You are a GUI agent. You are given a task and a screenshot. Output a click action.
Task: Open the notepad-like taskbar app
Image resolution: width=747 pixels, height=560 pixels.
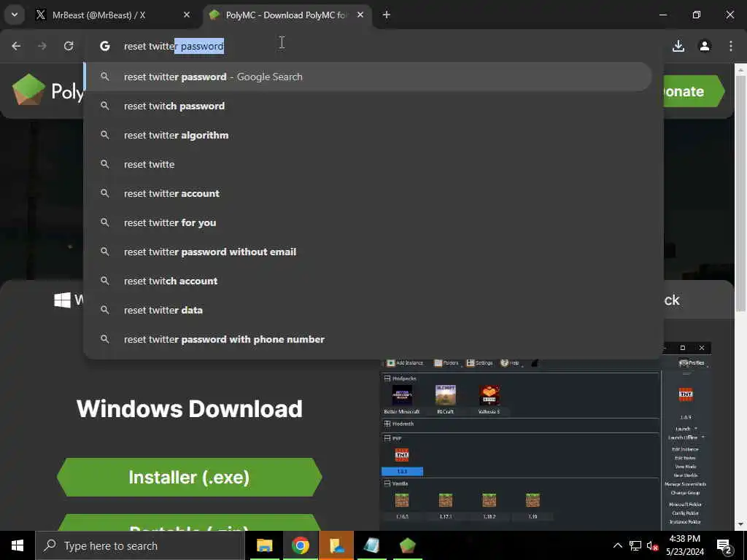click(x=372, y=545)
